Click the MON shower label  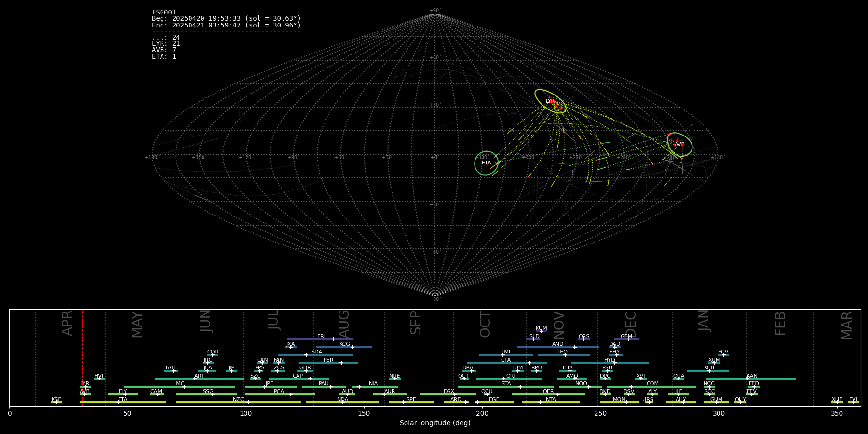coord(619,400)
